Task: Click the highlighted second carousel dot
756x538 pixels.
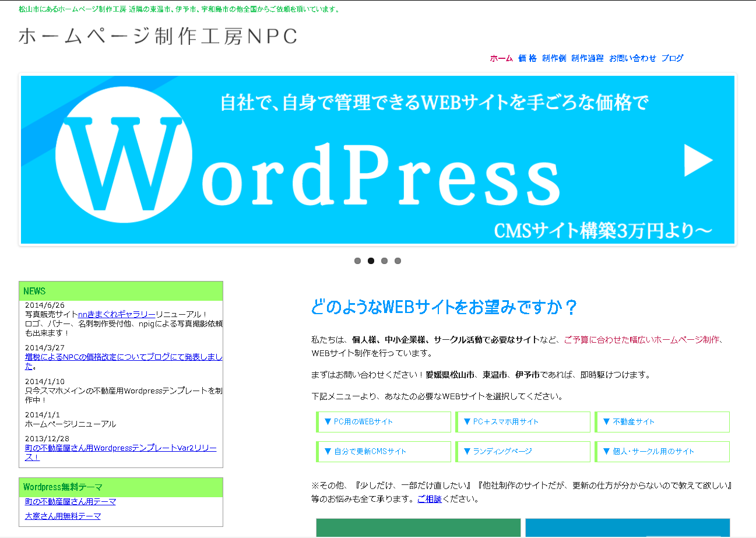Action: pyautogui.click(x=371, y=261)
